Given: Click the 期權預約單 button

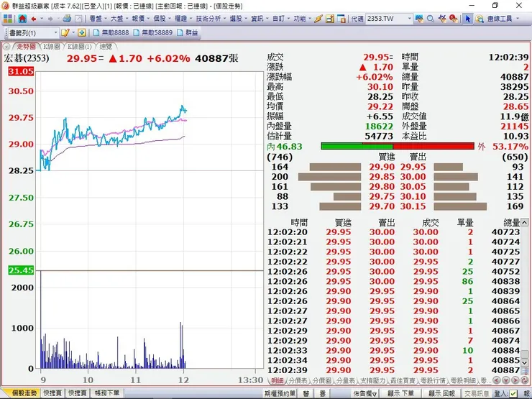Looking at the screenshot, I should (x=280, y=393).
